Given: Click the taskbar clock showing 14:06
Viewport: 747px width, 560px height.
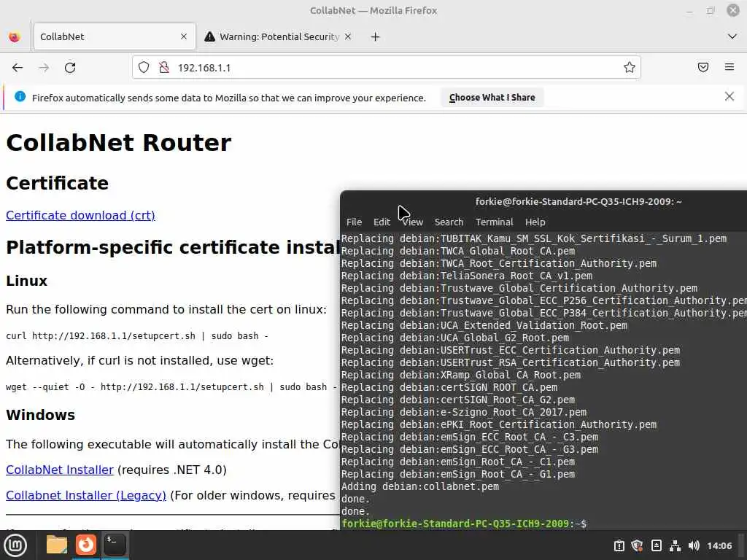Looking at the screenshot, I should click(x=719, y=545).
